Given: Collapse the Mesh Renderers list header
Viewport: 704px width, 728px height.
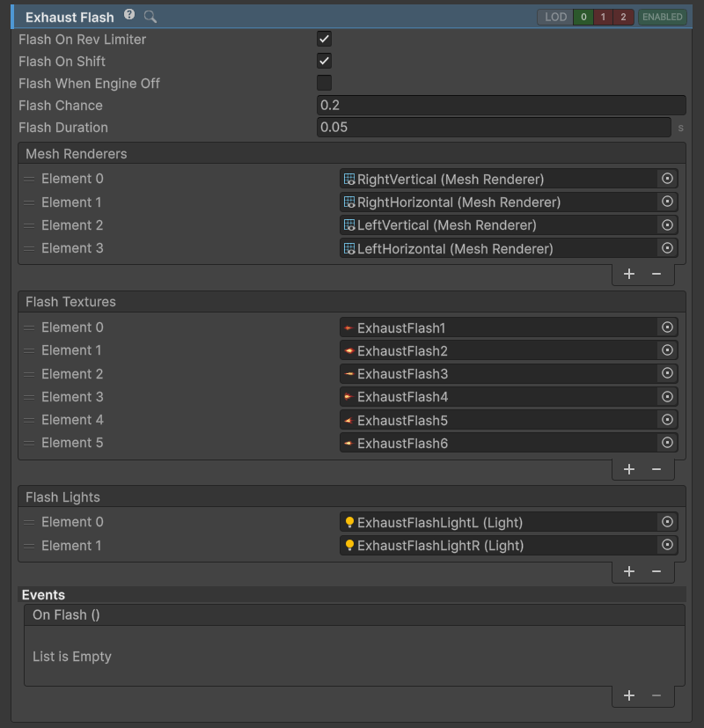Looking at the screenshot, I should tap(352, 154).
